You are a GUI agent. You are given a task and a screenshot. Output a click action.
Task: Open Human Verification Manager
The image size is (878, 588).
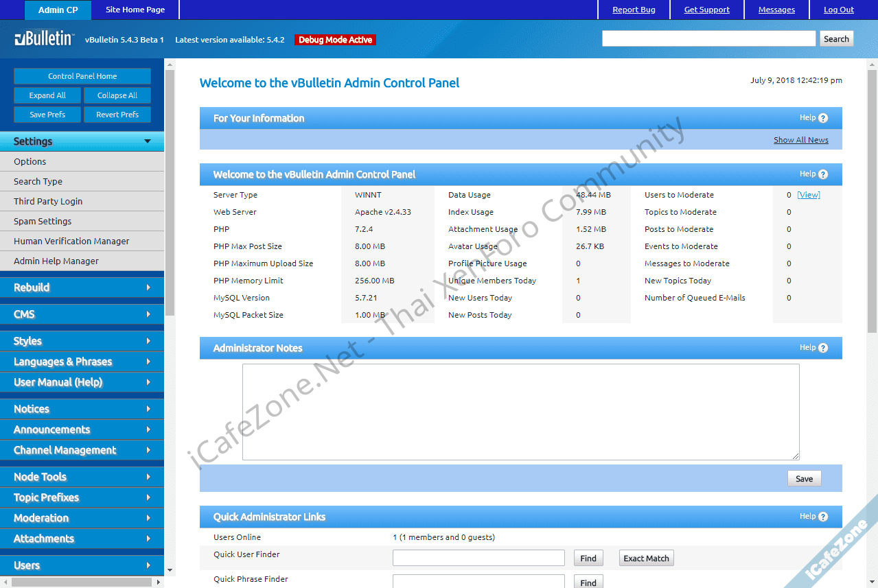point(71,241)
